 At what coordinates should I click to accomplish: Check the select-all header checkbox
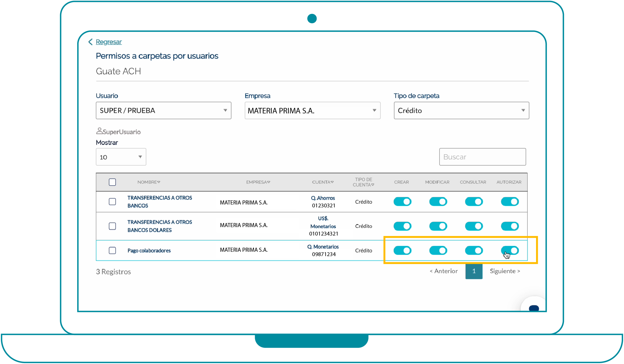coord(112,182)
